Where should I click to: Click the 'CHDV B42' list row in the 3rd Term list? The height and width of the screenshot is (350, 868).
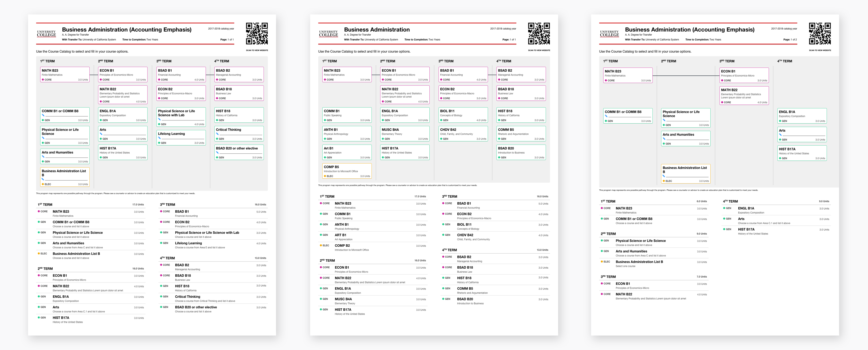click(x=495, y=237)
